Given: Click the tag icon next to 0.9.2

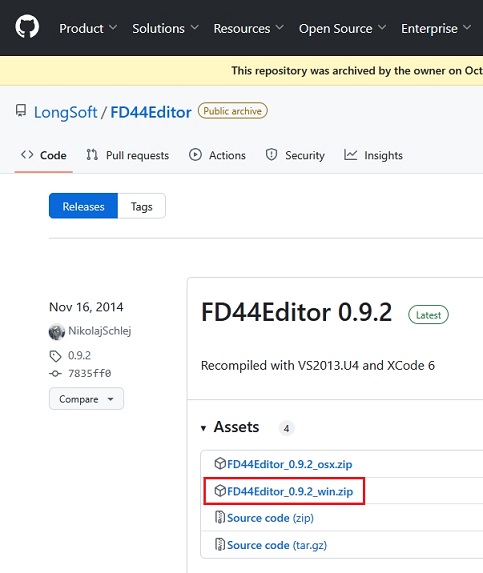Looking at the screenshot, I should tap(55, 356).
